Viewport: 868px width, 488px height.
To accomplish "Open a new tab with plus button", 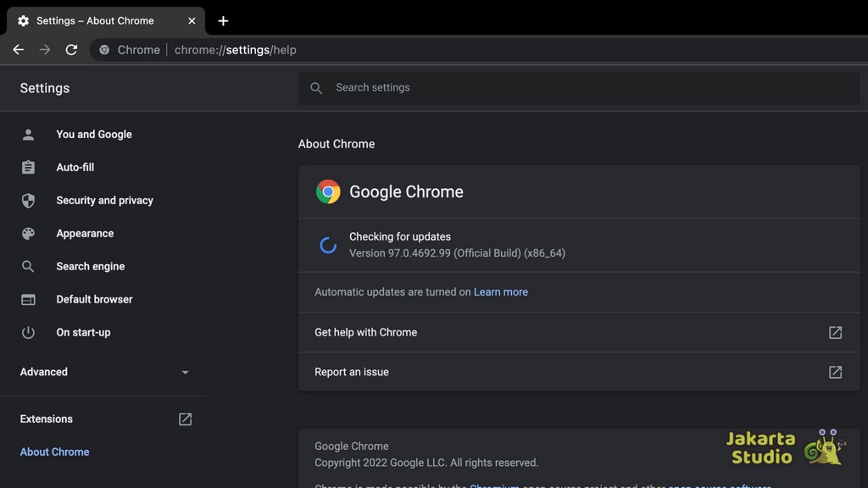I will click(223, 21).
